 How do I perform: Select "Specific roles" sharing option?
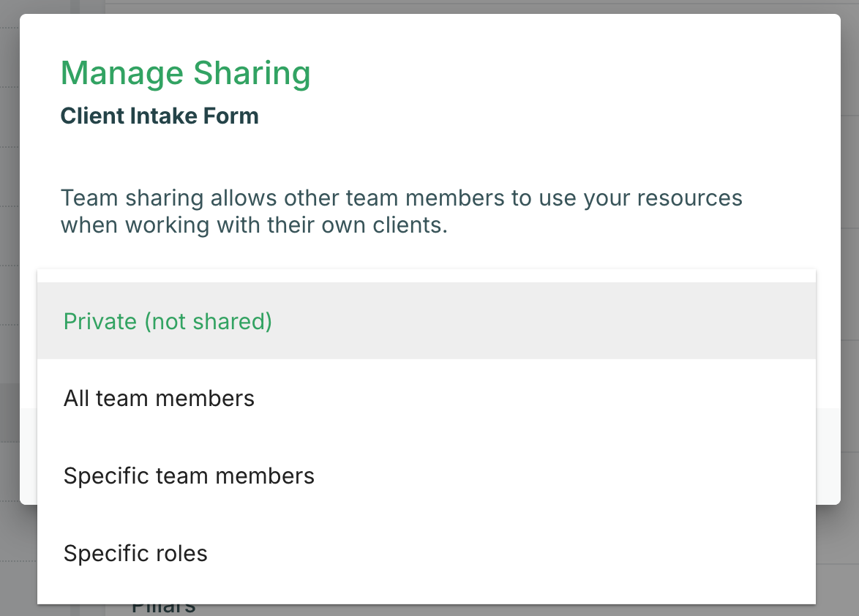(135, 553)
